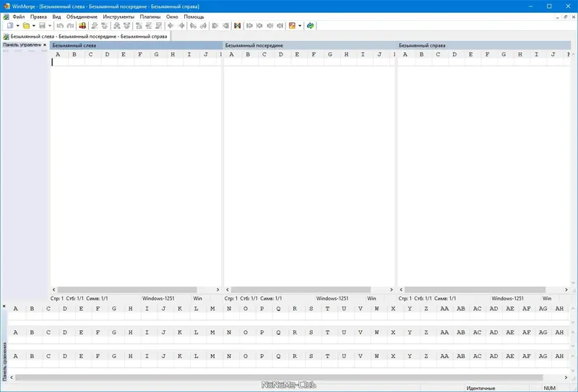Open the Объединение menu
Viewport: 578px width, 392px height.
(82, 17)
